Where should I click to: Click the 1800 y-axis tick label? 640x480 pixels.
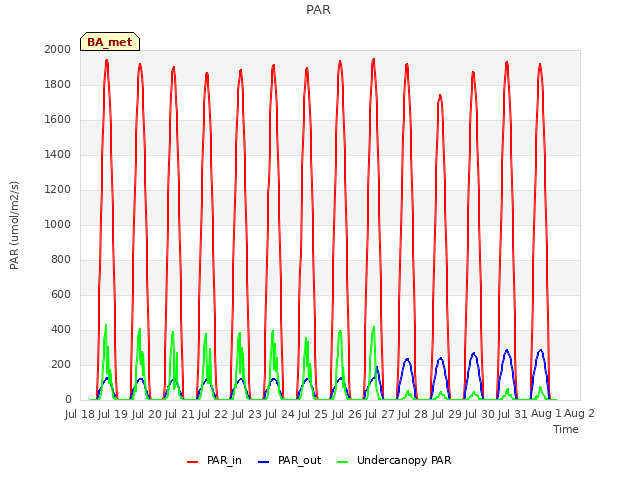(x=57, y=84)
